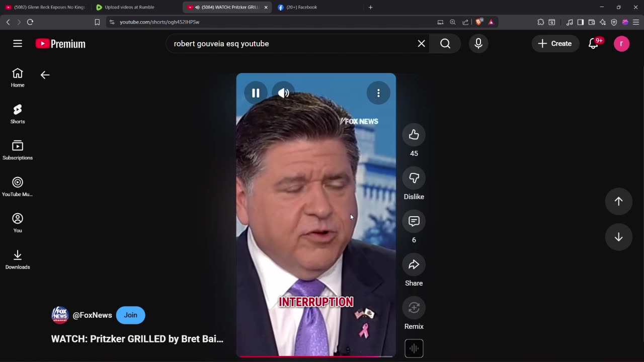Open the You page in sidebar
The width and height of the screenshot is (644, 362).
click(x=18, y=223)
